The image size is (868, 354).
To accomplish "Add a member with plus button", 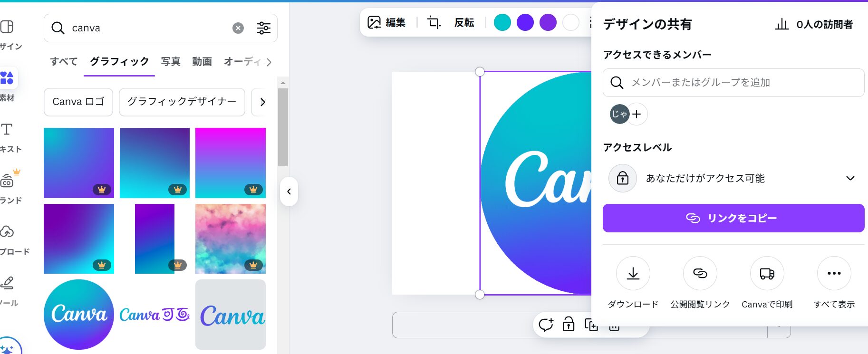I will pos(637,114).
